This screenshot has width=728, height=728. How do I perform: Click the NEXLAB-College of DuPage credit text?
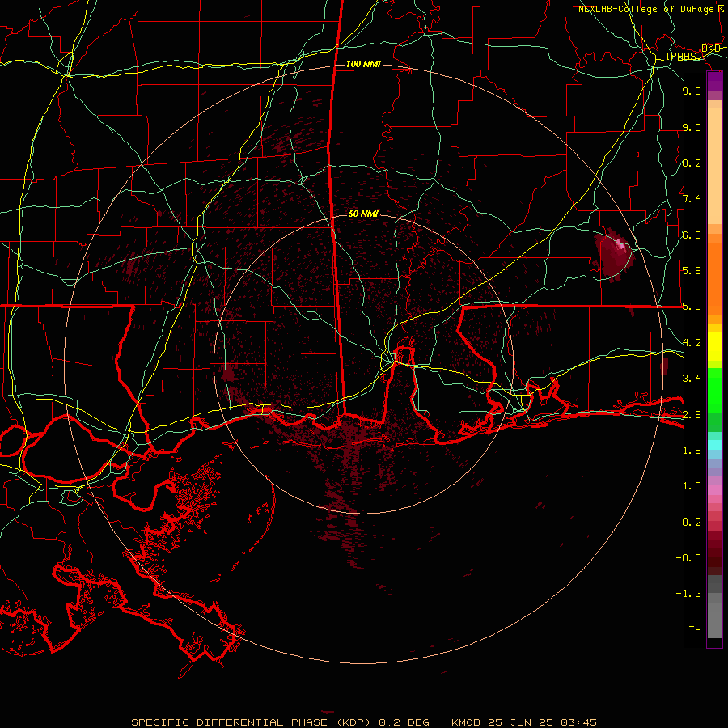pyautogui.click(x=645, y=9)
